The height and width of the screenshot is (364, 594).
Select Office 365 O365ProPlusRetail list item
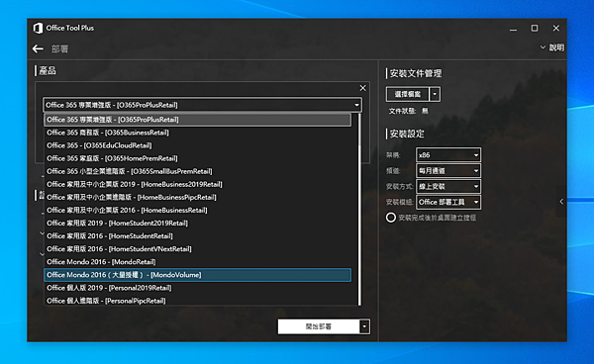pyautogui.click(x=197, y=120)
